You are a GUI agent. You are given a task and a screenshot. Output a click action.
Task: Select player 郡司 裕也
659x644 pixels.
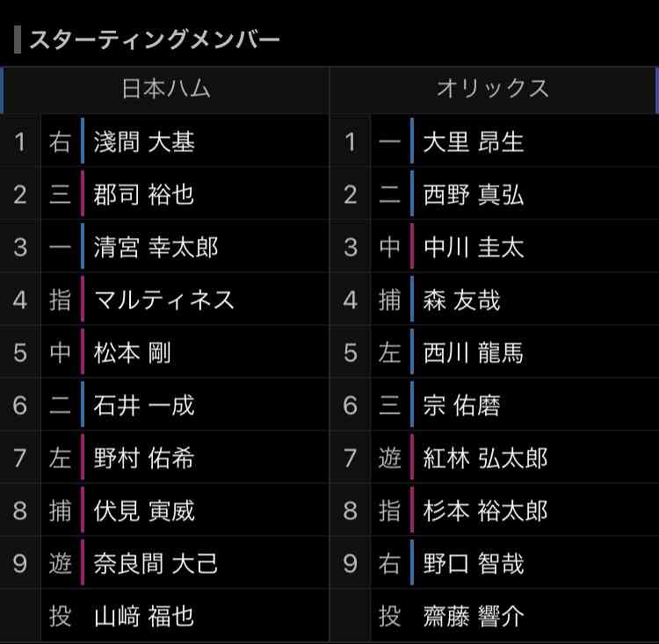tap(144, 195)
